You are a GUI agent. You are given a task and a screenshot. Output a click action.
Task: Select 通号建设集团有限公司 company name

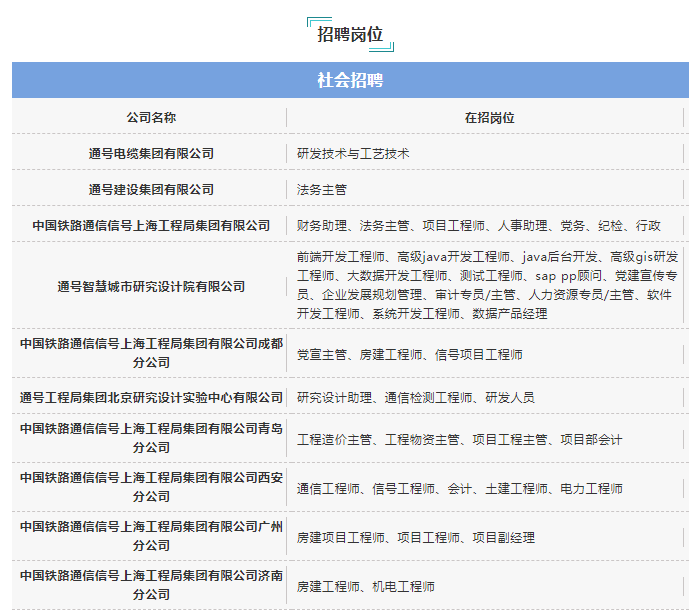tap(151, 190)
